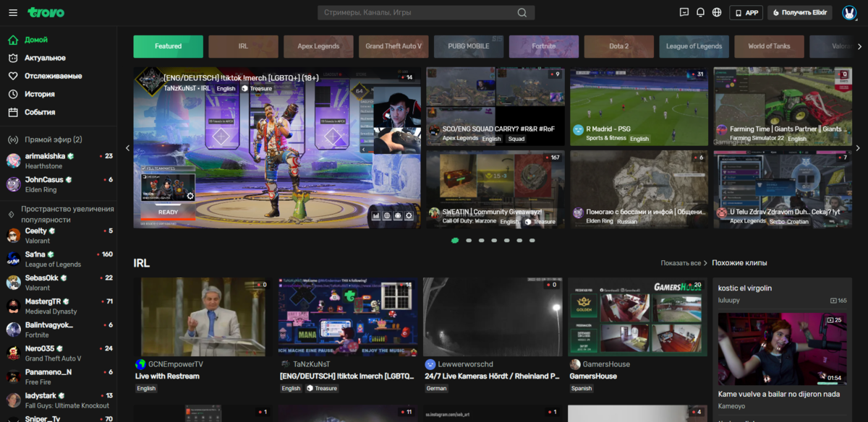Click the featured carousel previous arrow

127,148
